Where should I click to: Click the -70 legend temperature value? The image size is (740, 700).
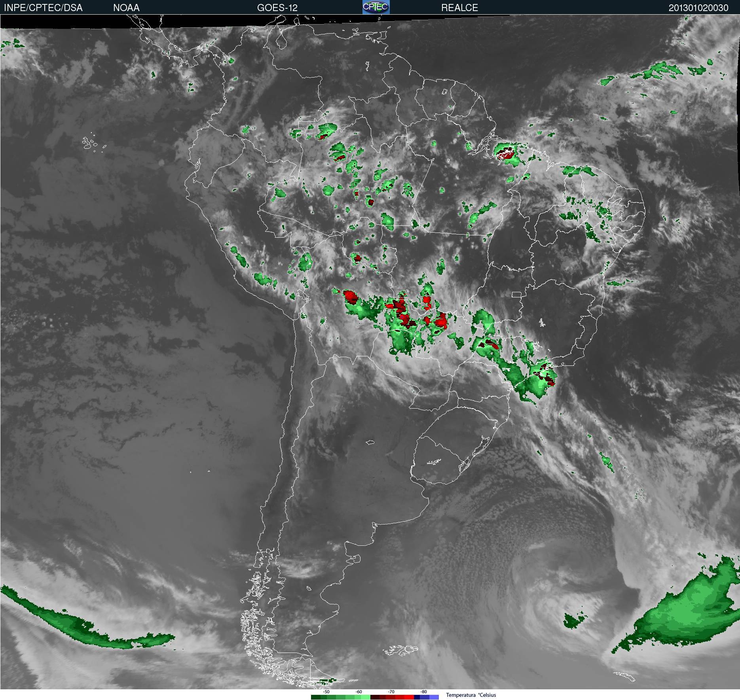pyautogui.click(x=391, y=692)
